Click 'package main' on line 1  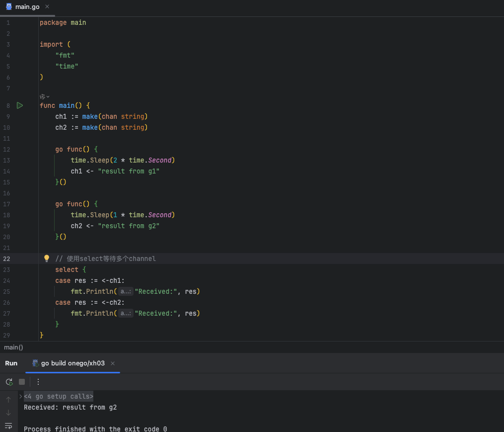tap(63, 22)
